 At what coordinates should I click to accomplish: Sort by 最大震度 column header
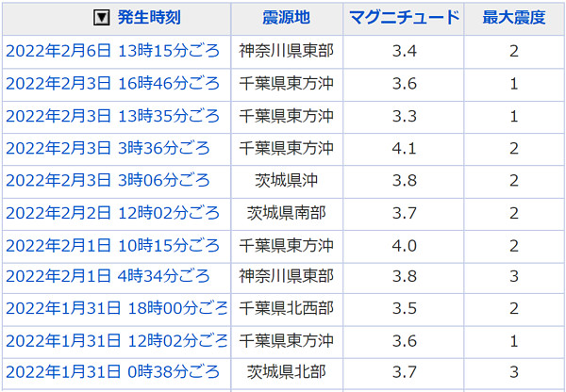click(x=514, y=18)
